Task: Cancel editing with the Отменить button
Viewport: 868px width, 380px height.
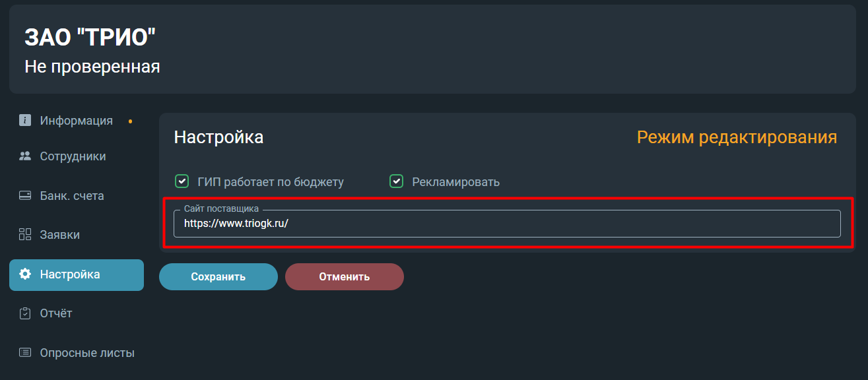Action: pos(345,276)
